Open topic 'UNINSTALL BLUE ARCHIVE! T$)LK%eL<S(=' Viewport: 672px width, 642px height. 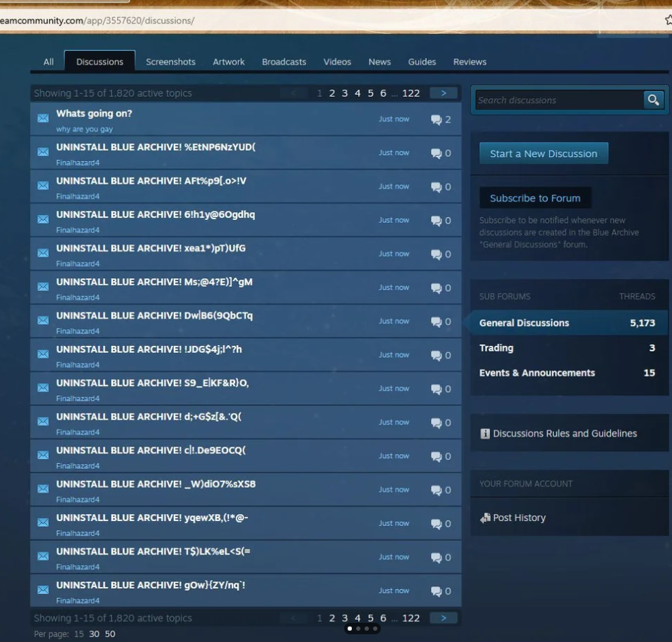click(x=153, y=551)
